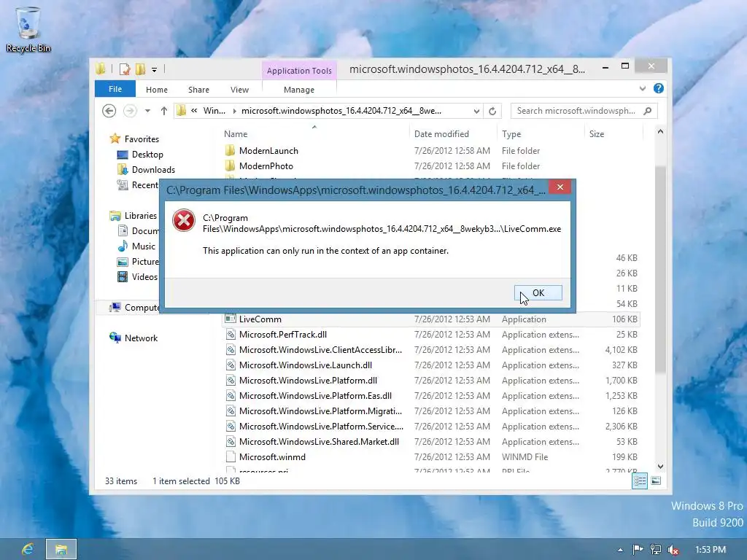This screenshot has width=747, height=560.
Task: Open Desktop in the navigation pane
Action: click(147, 155)
